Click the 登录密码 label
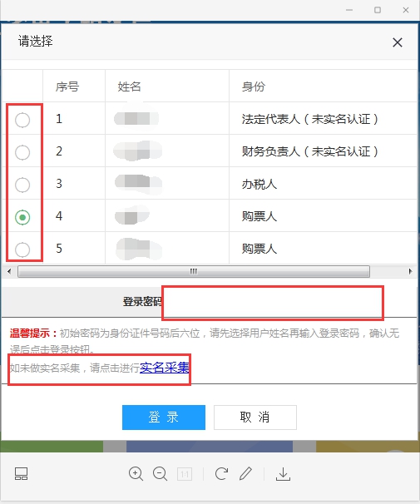420x504 pixels. coord(142,302)
